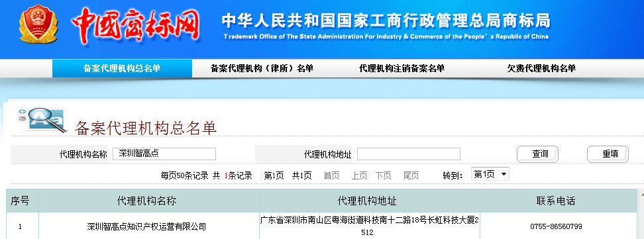644x239 pixels.
Task: Click the 尾页 last page link
Action: coord(411,175)
